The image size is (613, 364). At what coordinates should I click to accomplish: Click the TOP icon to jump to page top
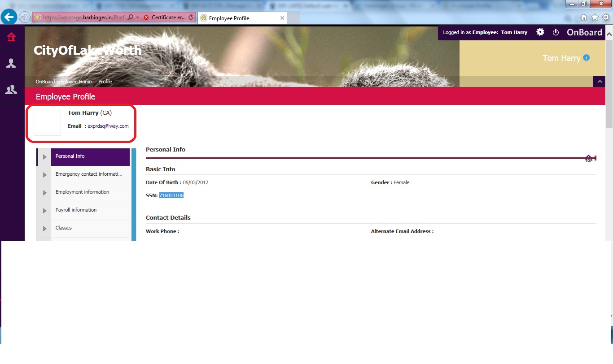click(x=589, y=158)
